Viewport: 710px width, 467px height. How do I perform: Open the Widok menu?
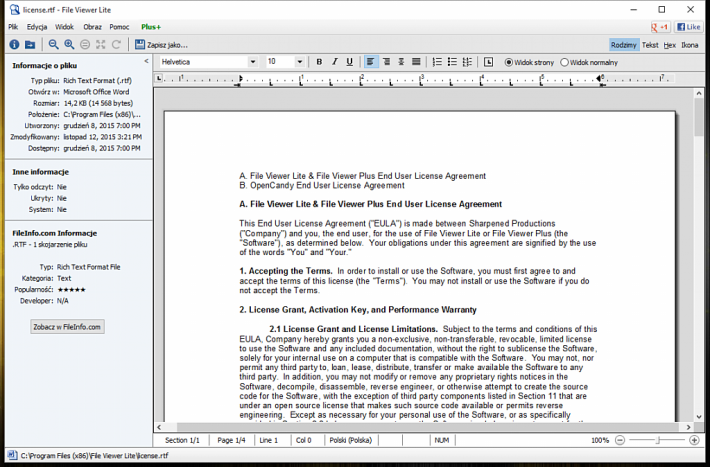[64, 27]
